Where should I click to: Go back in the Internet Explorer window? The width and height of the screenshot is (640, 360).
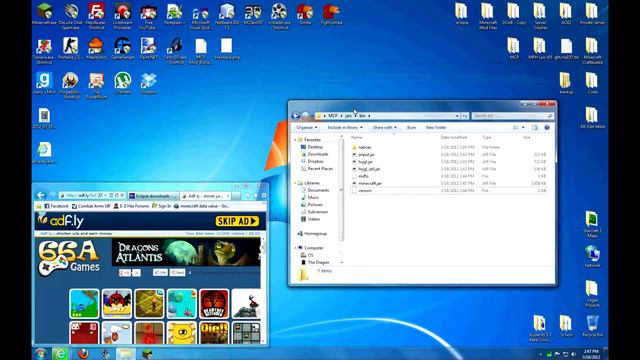click(41, 196)
